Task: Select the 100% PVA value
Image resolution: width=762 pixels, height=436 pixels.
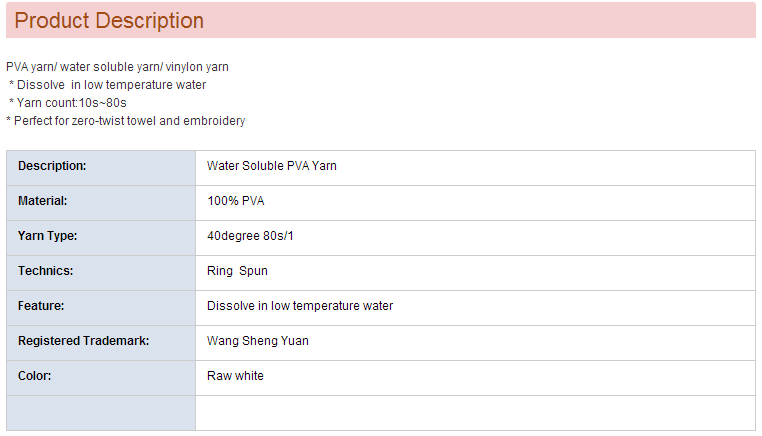Action: [x=236, y=201]
